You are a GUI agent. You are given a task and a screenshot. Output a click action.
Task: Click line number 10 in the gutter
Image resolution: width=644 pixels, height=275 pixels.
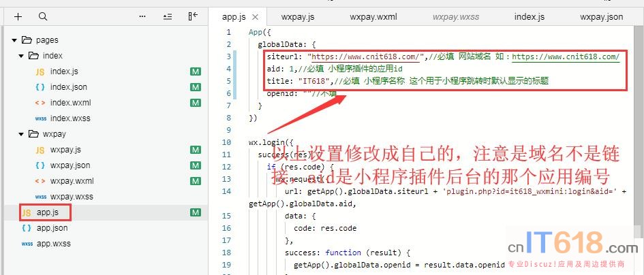pos(226,142)
